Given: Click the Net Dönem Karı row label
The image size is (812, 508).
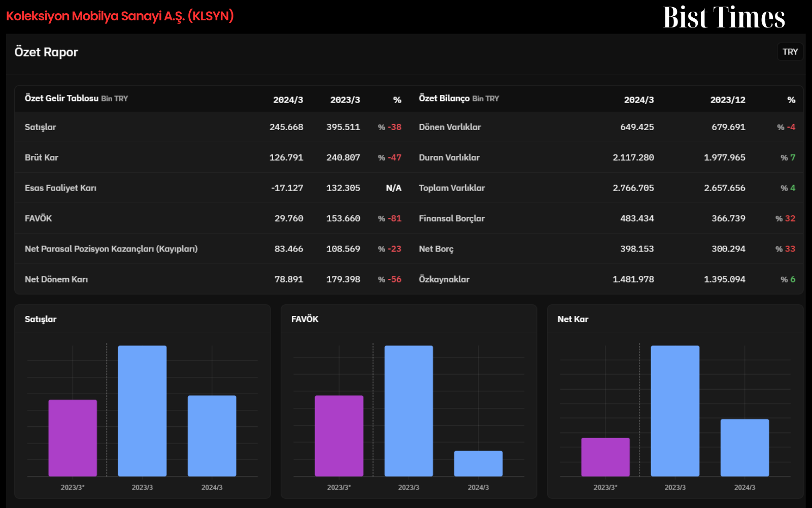Looking at the screenshot, I should (56, 279).
